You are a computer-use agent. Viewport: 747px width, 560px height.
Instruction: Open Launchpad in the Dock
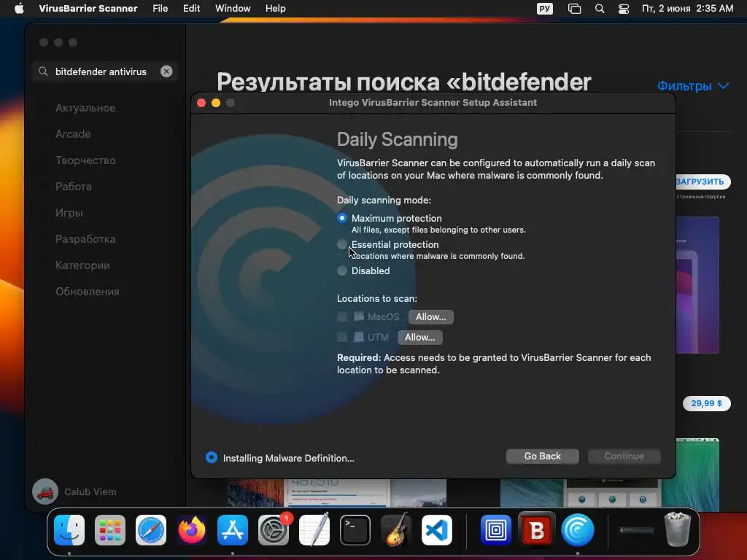pyautogui.click(x=110, y=530)
